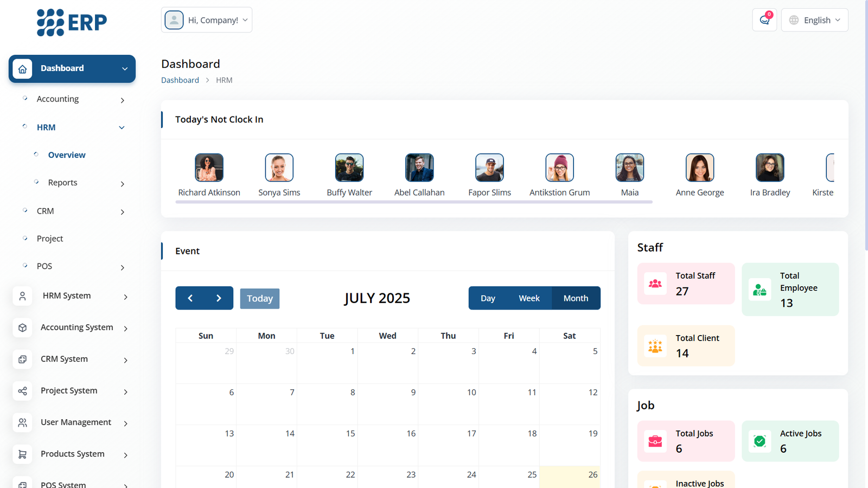Click the Project System share icon

coord(22,391)
